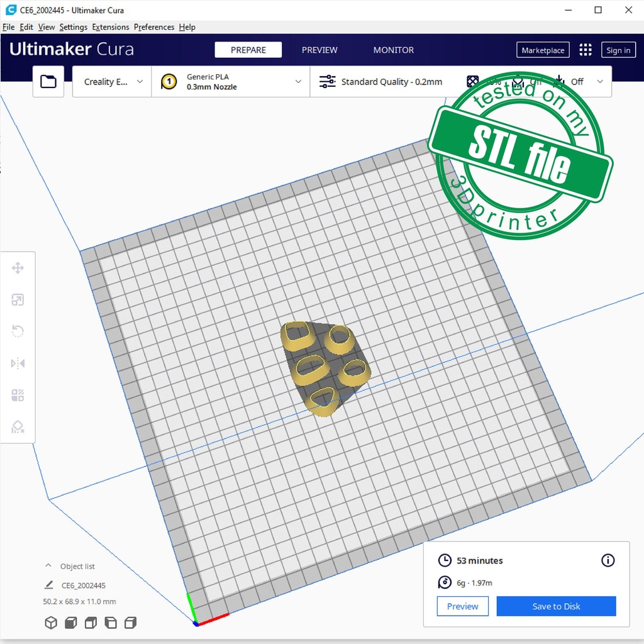Show print time info details icon
644x644 pixels.
[x=608, y=560]
